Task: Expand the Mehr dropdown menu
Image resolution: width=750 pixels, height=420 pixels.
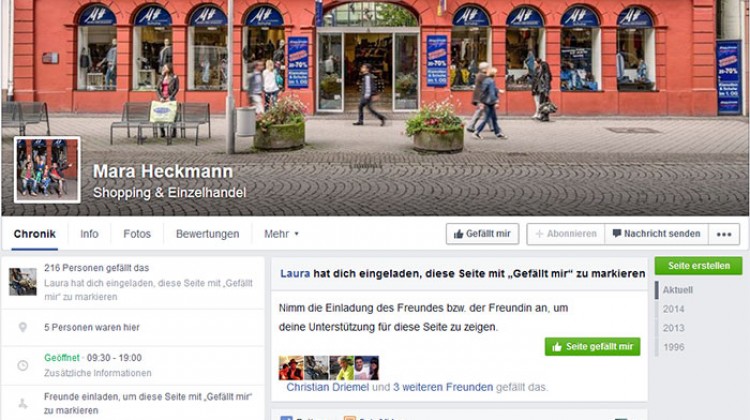Action: (x=281, y=234)
